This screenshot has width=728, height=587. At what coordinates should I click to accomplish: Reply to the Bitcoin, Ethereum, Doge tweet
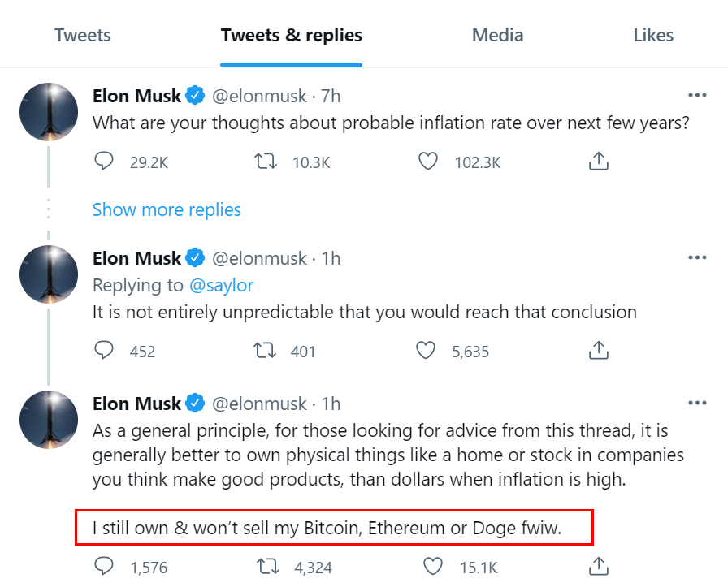click(x=104, y=567)
